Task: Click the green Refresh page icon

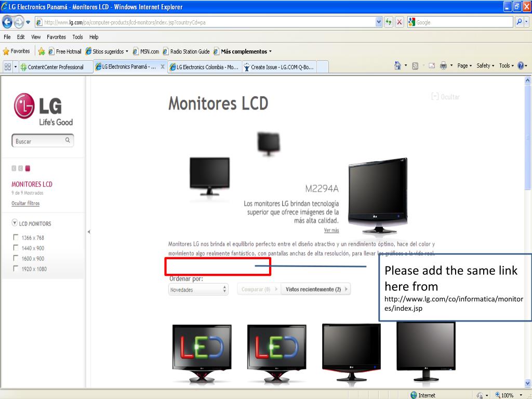Action: tap(389, 22)
